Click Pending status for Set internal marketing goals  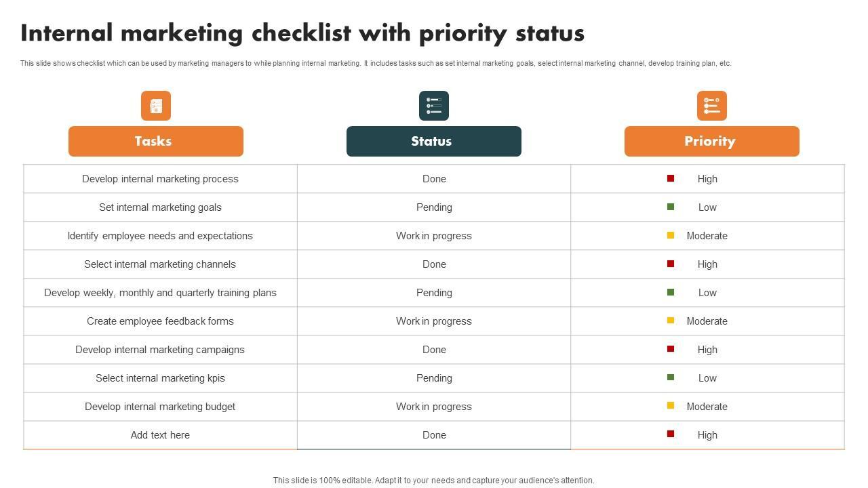pos(434,207)
